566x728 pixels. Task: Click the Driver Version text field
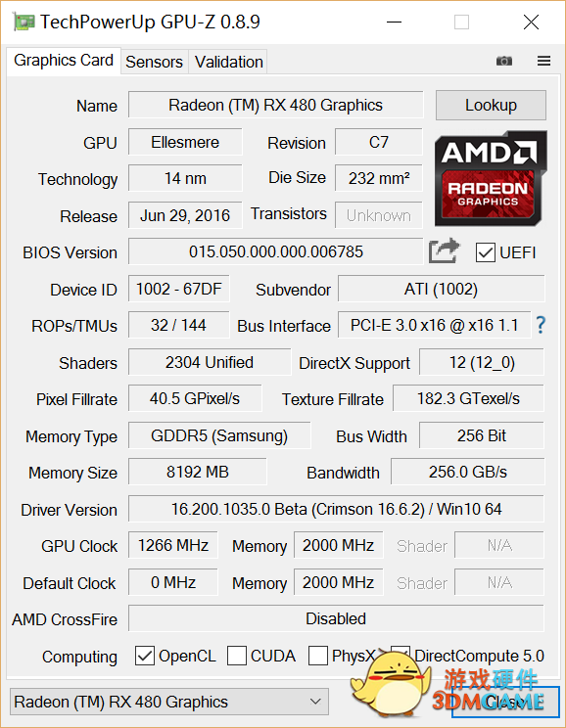pos(336,509)
